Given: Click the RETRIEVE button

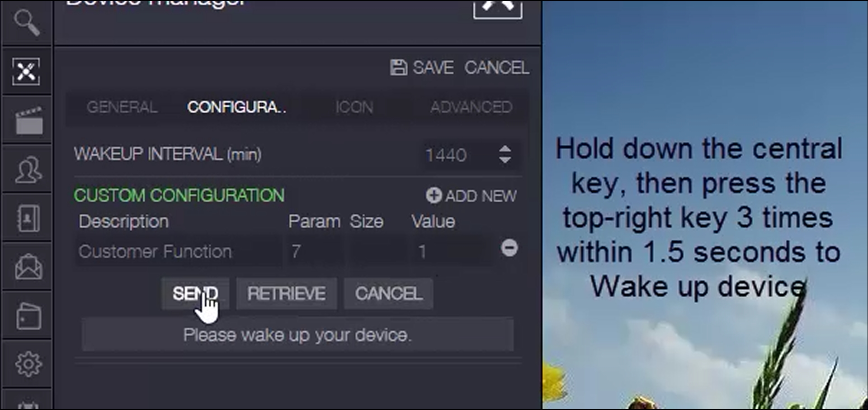Looking at the screenshot, I should point(286,294).
